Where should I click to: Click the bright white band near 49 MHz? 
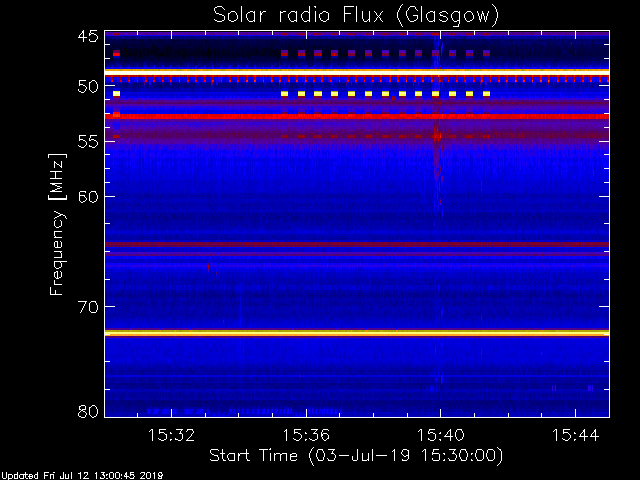click(x=357, y=72)
